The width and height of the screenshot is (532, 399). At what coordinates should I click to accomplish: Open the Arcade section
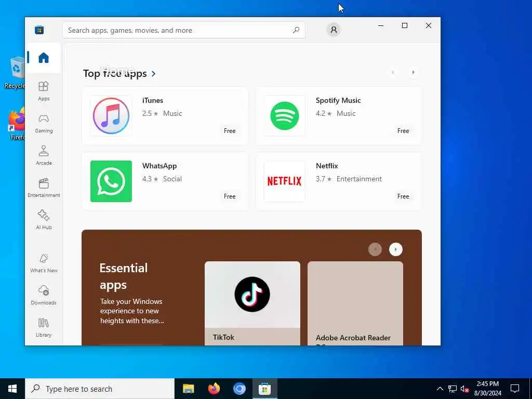44,155
